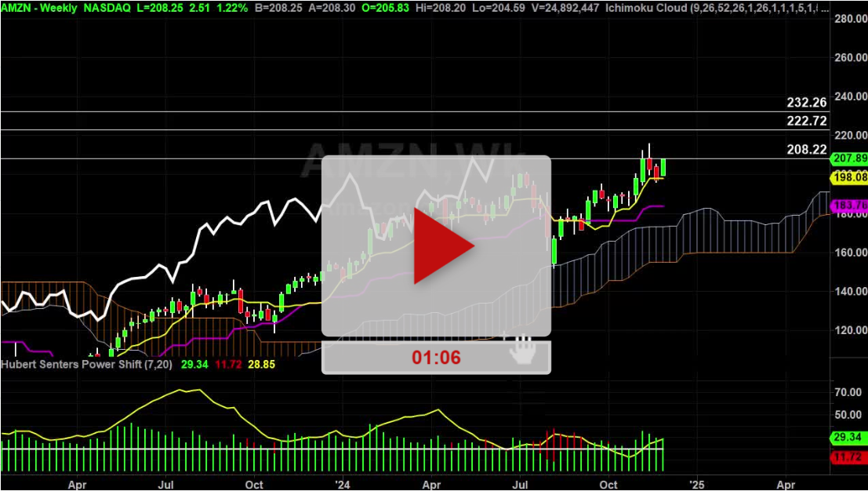868x491 pixels.
Task: Click the AMZN ticker symbol label
Action: pos(14,9)
